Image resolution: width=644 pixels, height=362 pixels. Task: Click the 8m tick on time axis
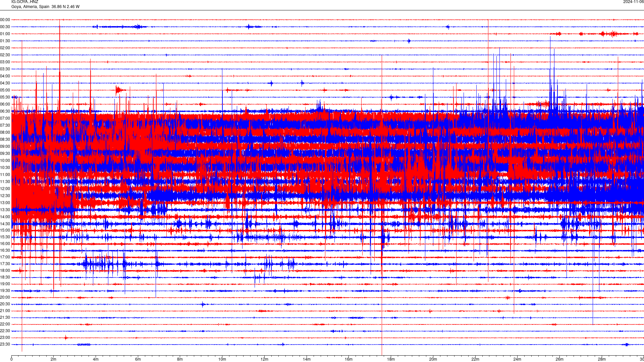[x=180, y=359]
